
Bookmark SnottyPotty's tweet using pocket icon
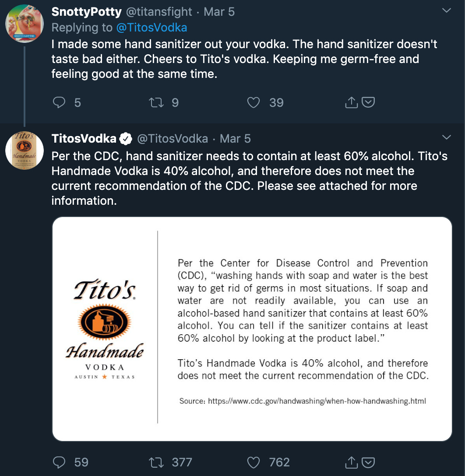pyautogui.click(x=368, y=102)
